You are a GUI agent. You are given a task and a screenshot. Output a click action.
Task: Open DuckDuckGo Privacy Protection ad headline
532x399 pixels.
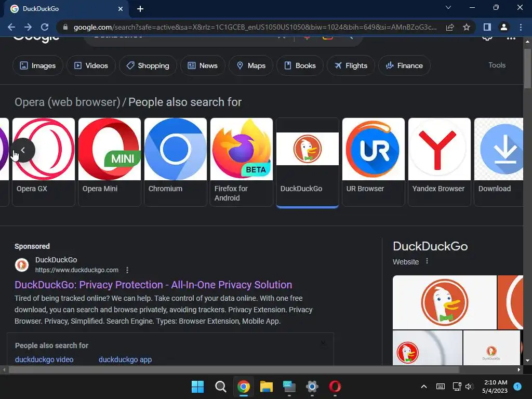[153, 285]
